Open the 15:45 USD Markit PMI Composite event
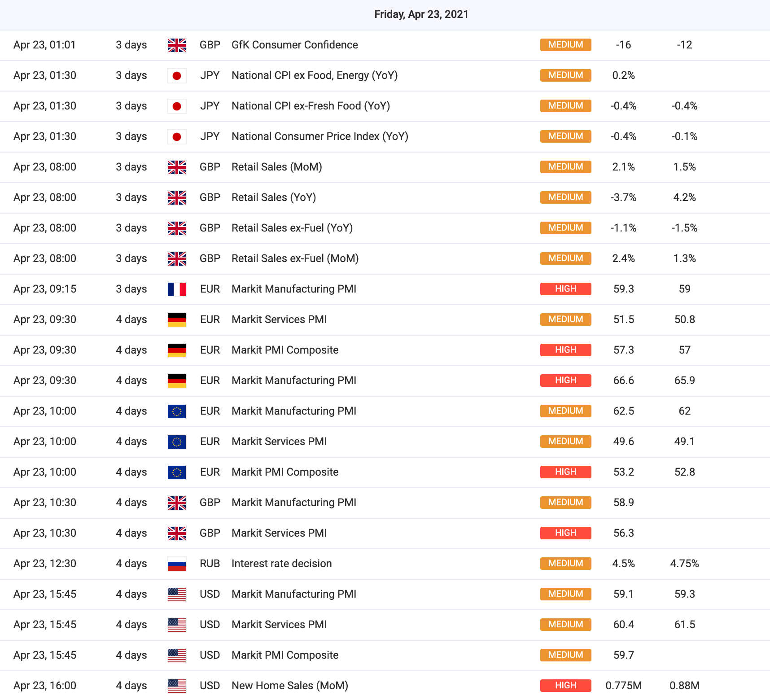 (285, 655)
